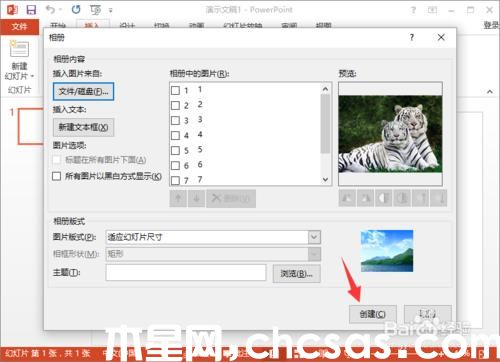Viewport: 500px width, 362px height.
Task: Click the Redo icon in title bar
Action: click(x=76, y=9)
